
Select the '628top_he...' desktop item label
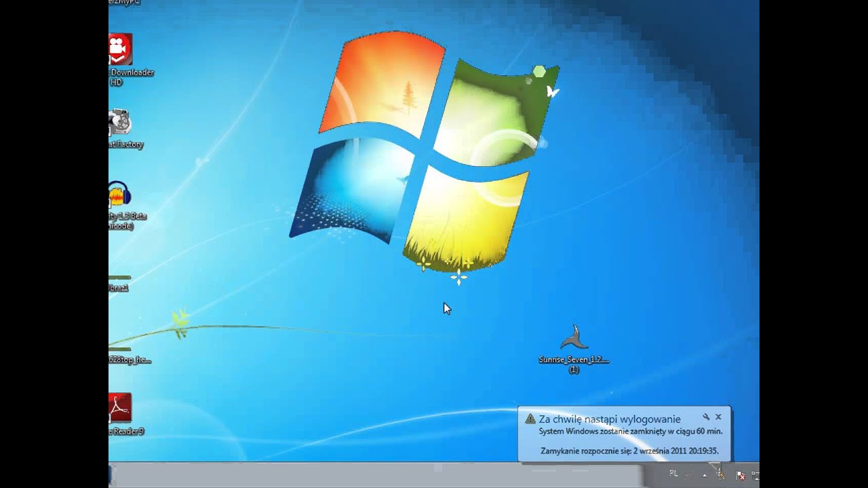tap(130, 360)
